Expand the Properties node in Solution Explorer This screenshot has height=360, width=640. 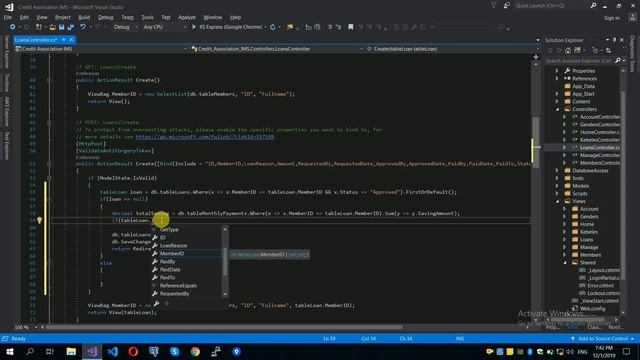[x=557, y=71]
